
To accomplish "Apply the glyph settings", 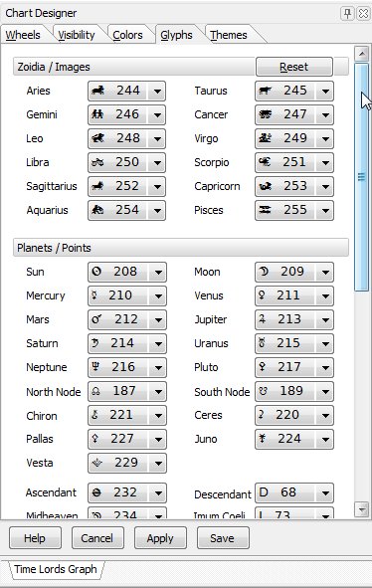I will [x=160, y=538].
